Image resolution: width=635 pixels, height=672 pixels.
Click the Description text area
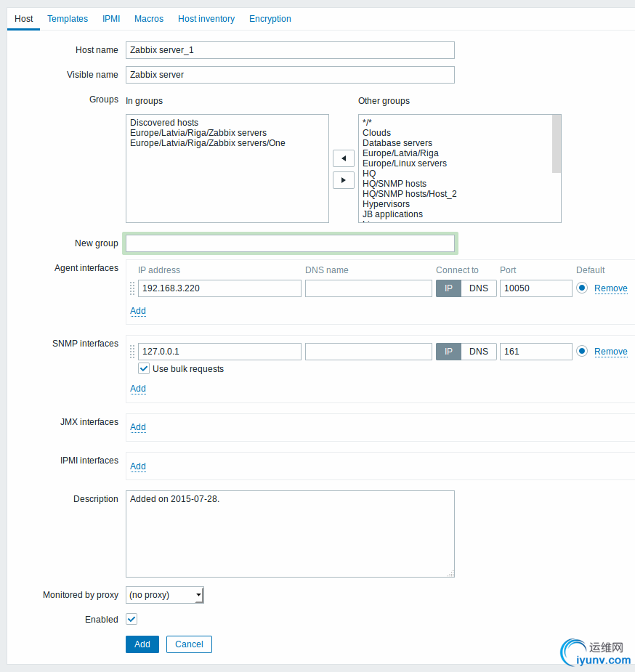click(x=290, y=534)
